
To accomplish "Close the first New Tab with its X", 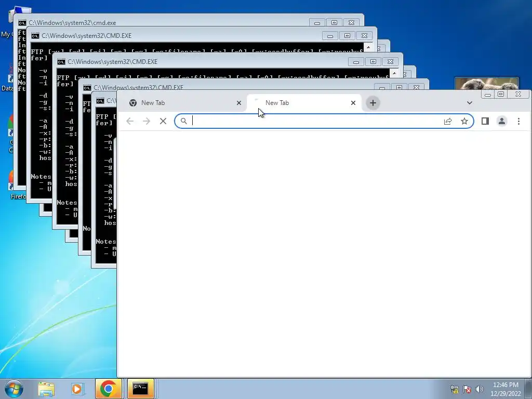I will (x=239, y=103).
